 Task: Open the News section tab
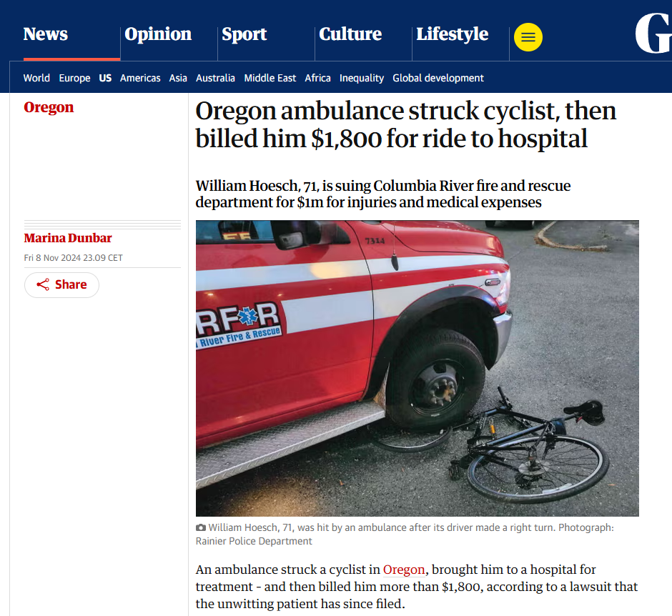click(x=46, y=34)
